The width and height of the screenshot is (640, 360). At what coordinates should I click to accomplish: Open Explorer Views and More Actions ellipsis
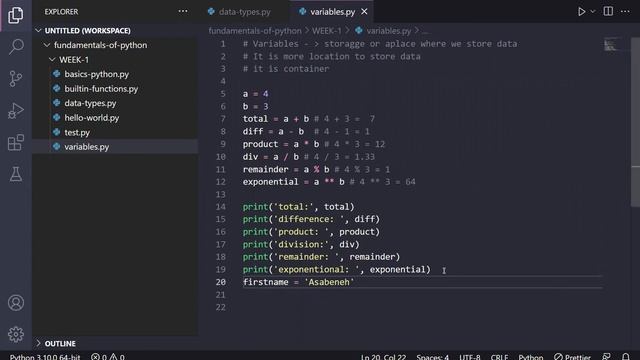183,11
